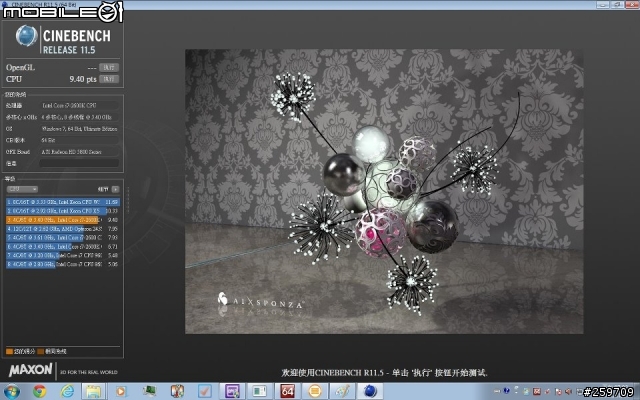Switch to orange circle taskbar app
Viewport: 640px width, 400px height.
315,391
